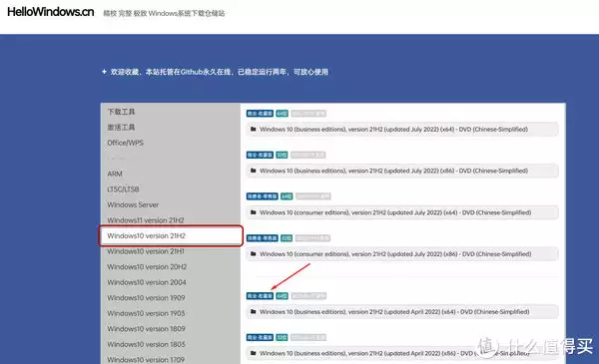The width and height of the screenshot is (599, 364).
Task: Expand Windows 10 consumer editions July 2022 x86 entry
Action: [x=402, y=254]
